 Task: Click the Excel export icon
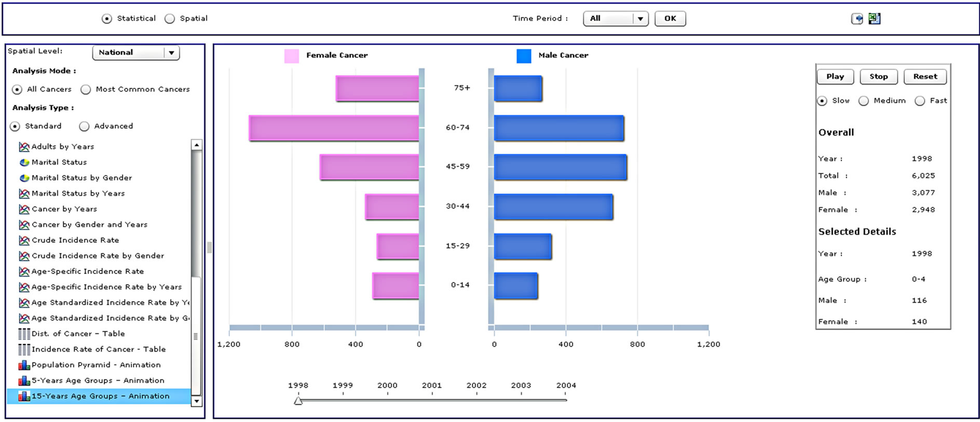click(x=875, y=19)
